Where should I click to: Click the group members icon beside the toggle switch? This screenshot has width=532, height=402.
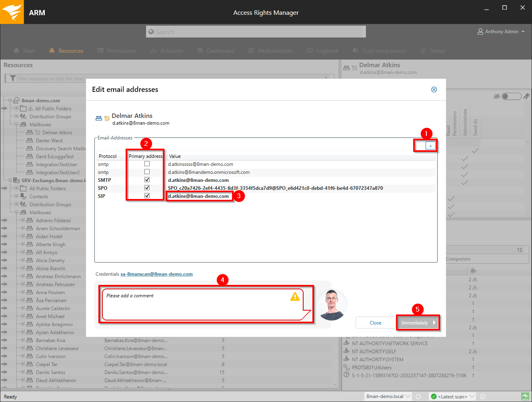[x=497, y=96]
